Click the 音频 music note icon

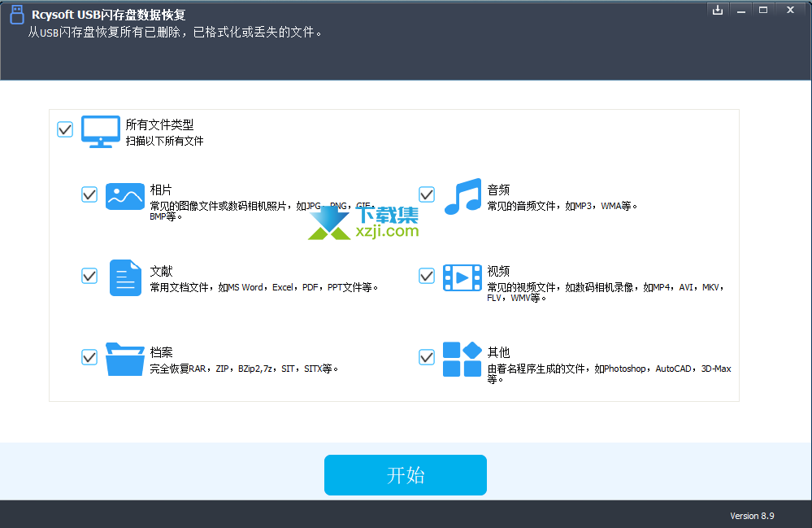point(462,197)
